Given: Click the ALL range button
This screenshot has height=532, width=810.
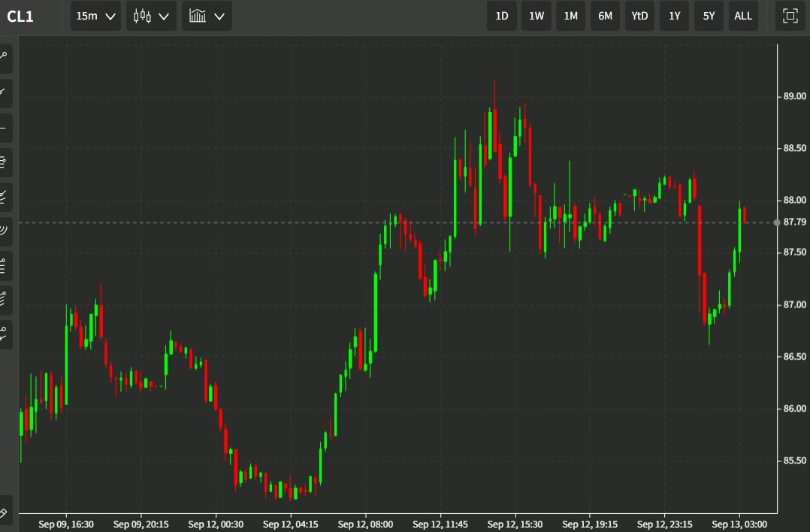Looking at the screenshot, I should (x=743, y=16).
